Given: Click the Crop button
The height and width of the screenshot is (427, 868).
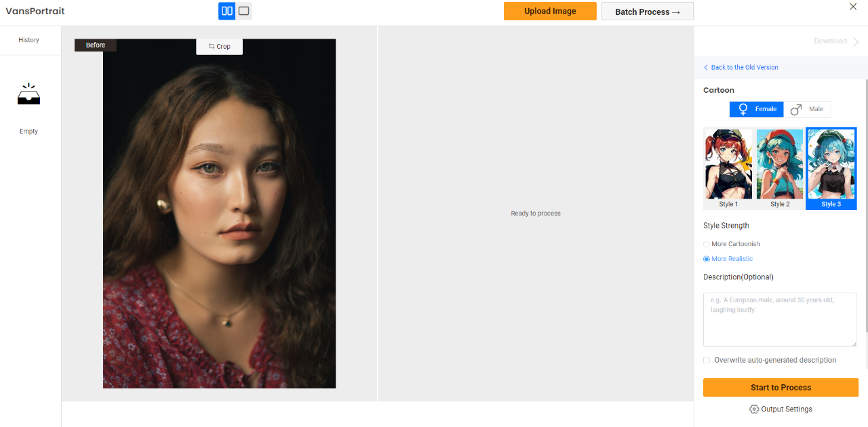Looking at the screenshot, I should 219,46.
